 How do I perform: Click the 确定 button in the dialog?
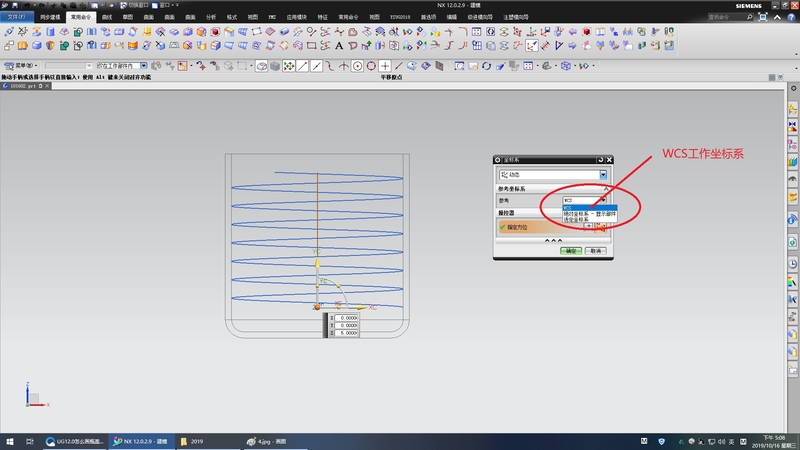pyautogui.click(x=571, y=251)
